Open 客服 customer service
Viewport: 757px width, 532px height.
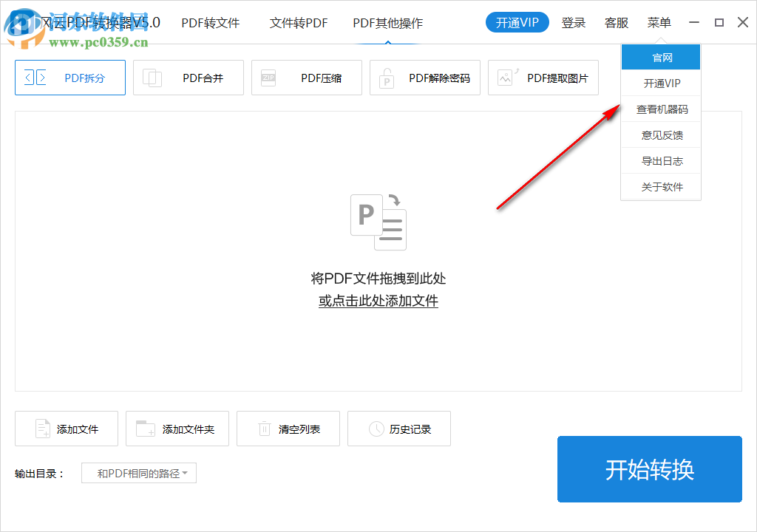coord(616,22)
